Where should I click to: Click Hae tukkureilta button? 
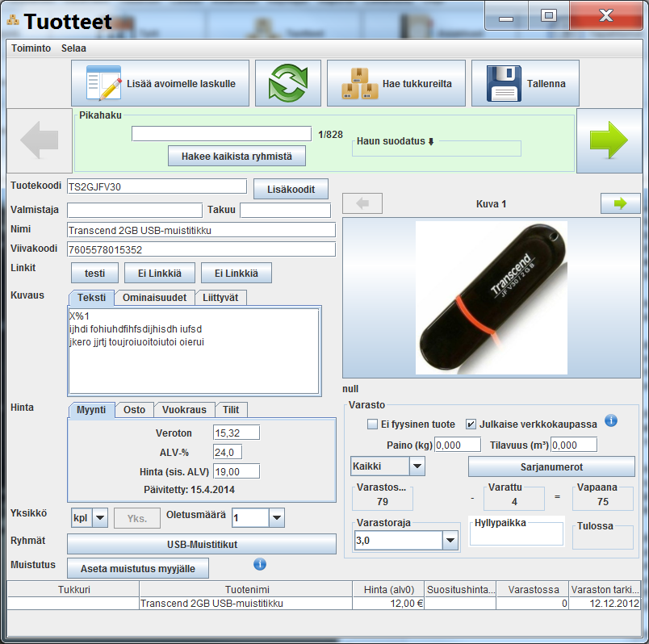[396, 83]
